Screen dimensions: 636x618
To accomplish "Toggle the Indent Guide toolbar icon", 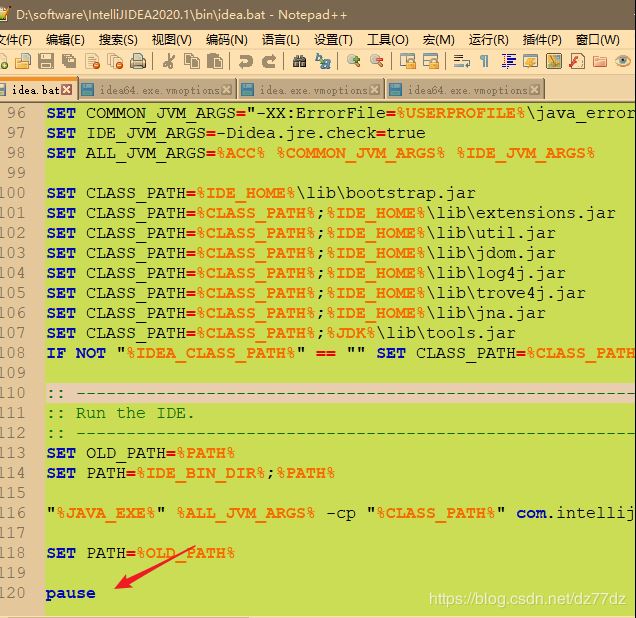I will pyautogui.click(x=508, y=62).
